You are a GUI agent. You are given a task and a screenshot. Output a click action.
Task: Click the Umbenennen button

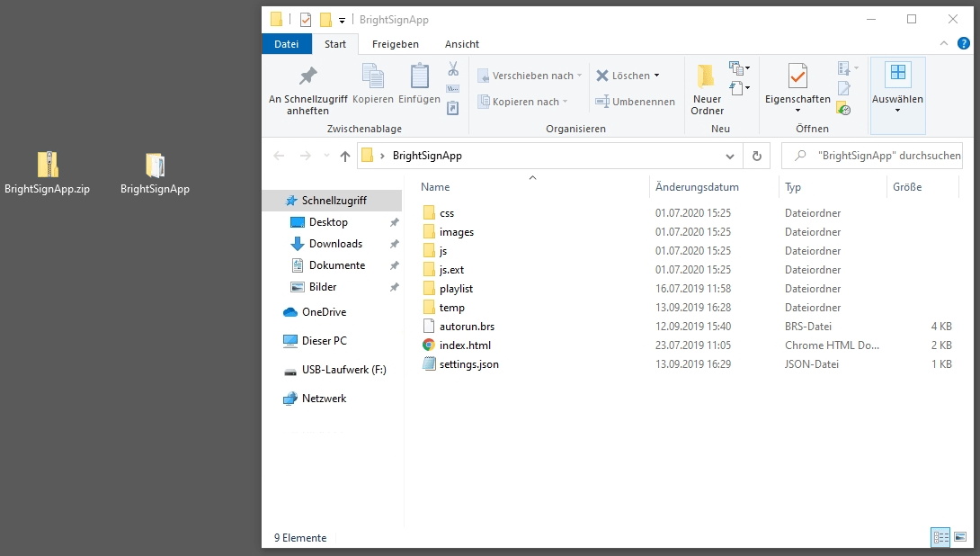click(x=635, y=102)
